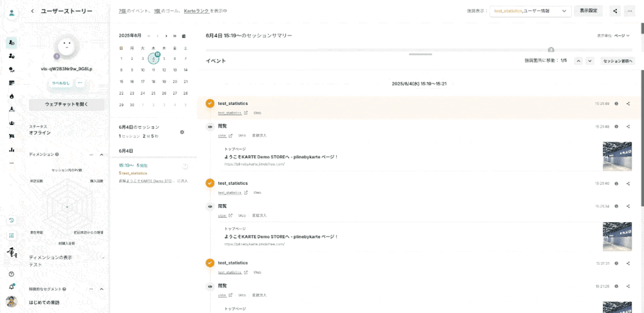This screenshot has height=313, width=644.
Task: Toggle the eye icon on the 閲覧 event
Action: pos(210,126)
